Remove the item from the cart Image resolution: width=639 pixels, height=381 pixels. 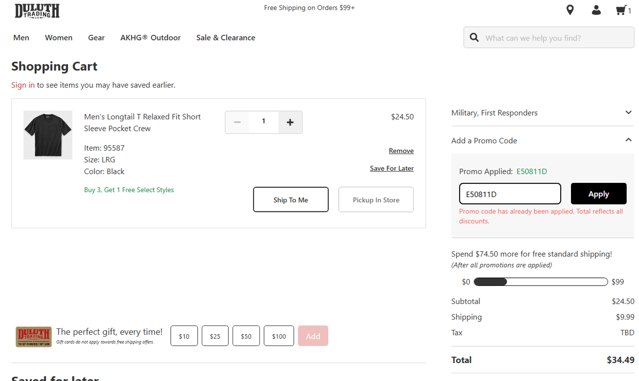click(x=401, y=151)
